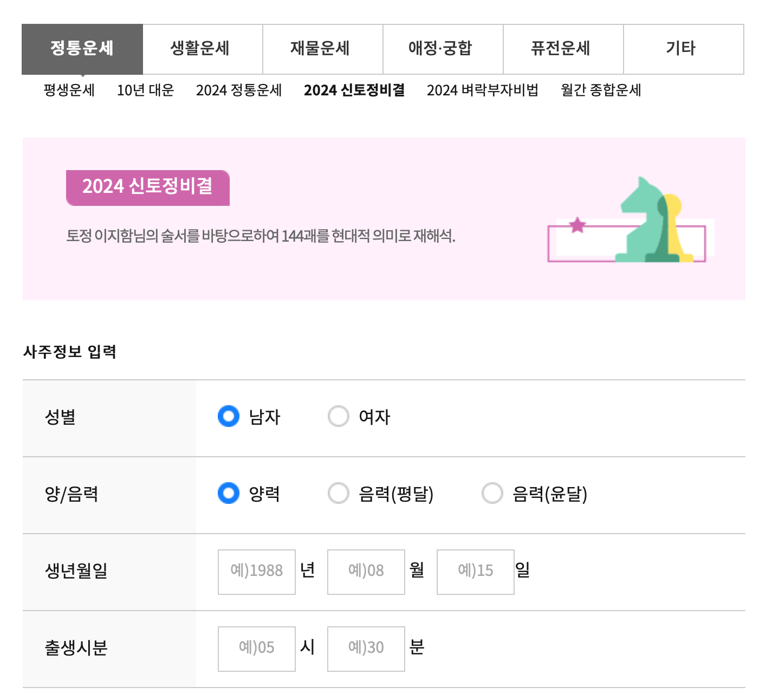Enable the 남자 gender option

click(x=228, y=417)
